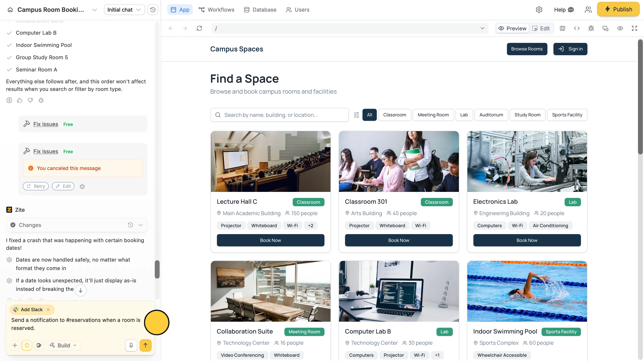Image resolution: width=644 pixels, height=361 pixels.
Task: Filter rooms by Study Room
Action: click(x=527, y=115)
